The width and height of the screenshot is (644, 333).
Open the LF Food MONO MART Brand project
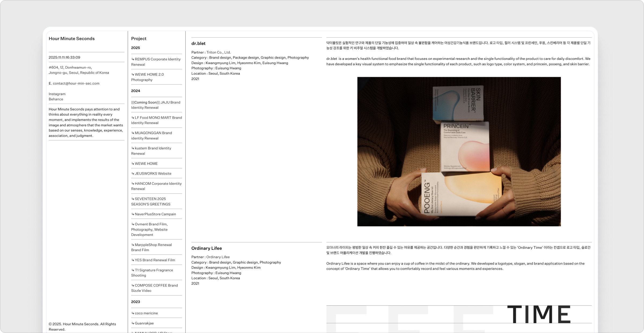pyautogui.click(x=156, y=120)
